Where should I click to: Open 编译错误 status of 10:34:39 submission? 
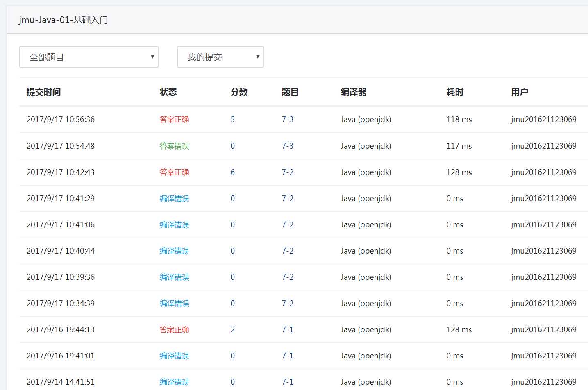coord(174,303)
